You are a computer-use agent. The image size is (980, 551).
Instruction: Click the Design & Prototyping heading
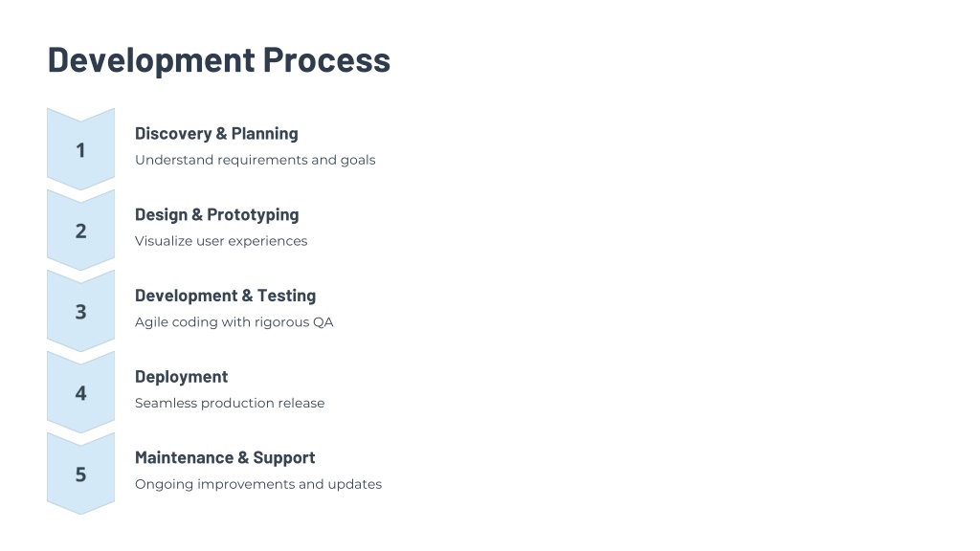coord(217,215)
